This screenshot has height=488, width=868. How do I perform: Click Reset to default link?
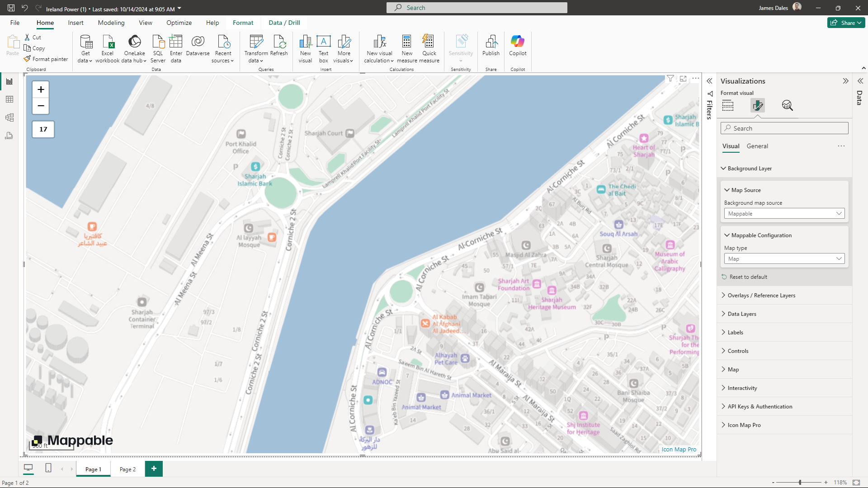point(748,277)
